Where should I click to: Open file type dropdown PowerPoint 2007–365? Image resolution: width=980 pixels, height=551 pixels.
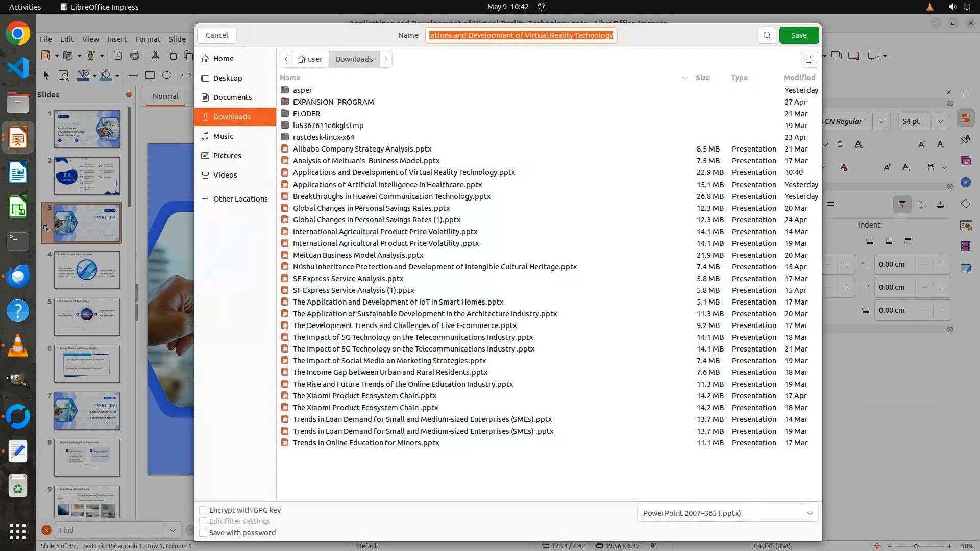[x=727, y=513]
